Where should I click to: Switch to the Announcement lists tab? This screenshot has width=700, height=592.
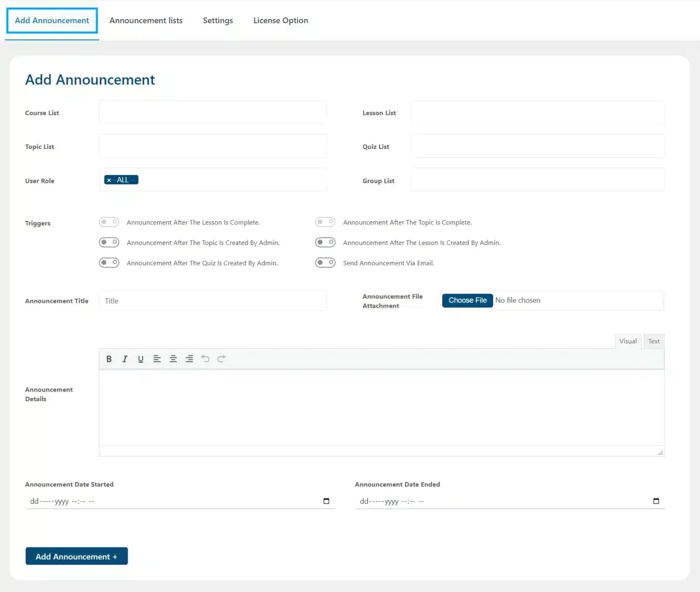point(146,20)
